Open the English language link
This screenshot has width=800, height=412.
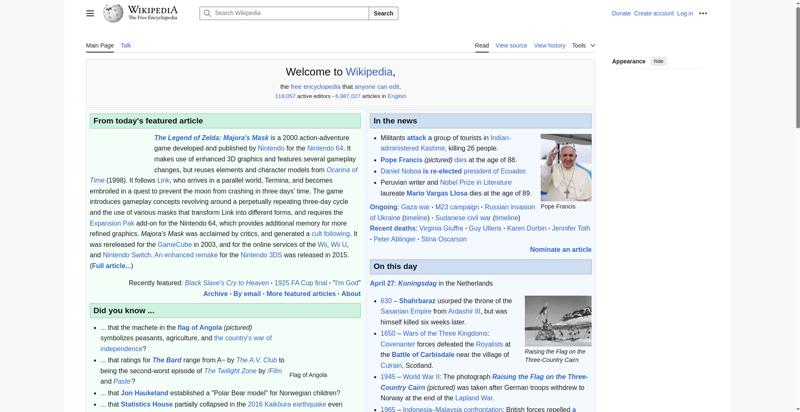point(397,96)
